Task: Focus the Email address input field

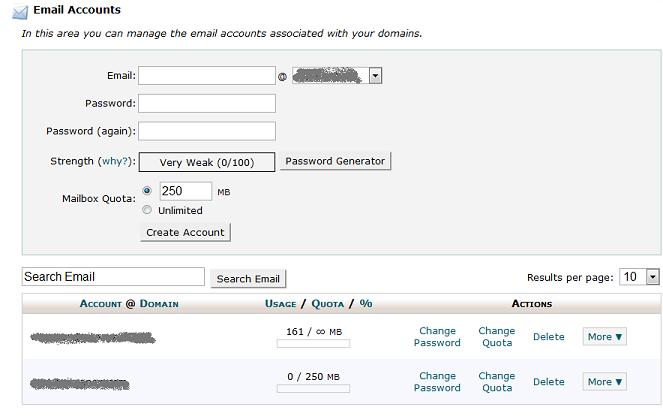Action: [x=206, y=76]
